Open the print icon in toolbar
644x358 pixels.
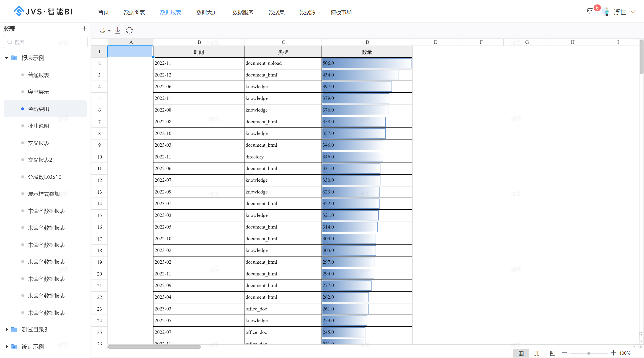pyautogui.click(x=102, y=30)
